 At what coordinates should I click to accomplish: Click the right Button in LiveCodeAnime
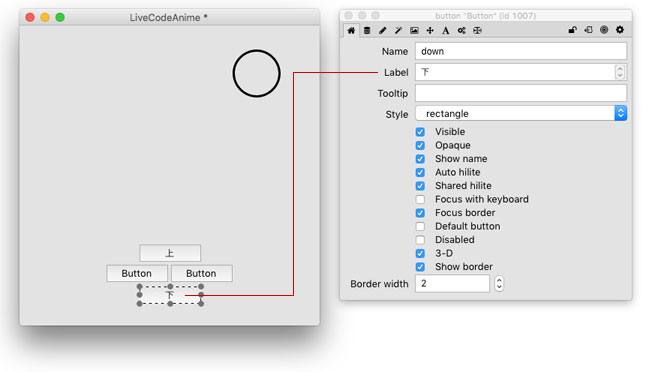click(201, 273)
